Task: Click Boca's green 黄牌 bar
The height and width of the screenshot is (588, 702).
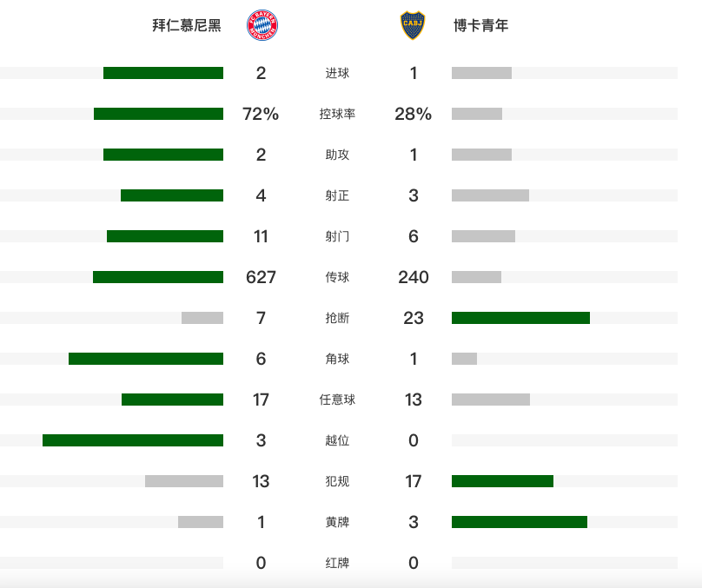Action: tap(520, 522)
